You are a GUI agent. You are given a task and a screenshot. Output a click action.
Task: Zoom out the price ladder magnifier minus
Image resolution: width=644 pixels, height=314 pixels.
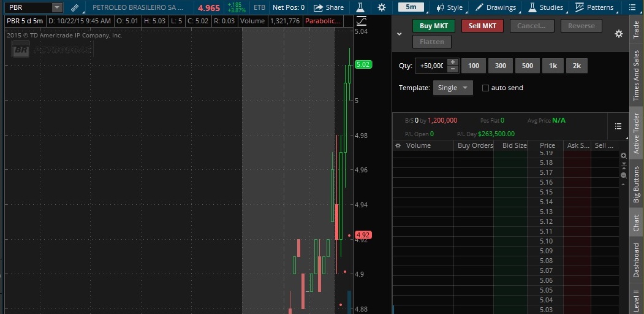pyautogui.click(x=623, y=175)
